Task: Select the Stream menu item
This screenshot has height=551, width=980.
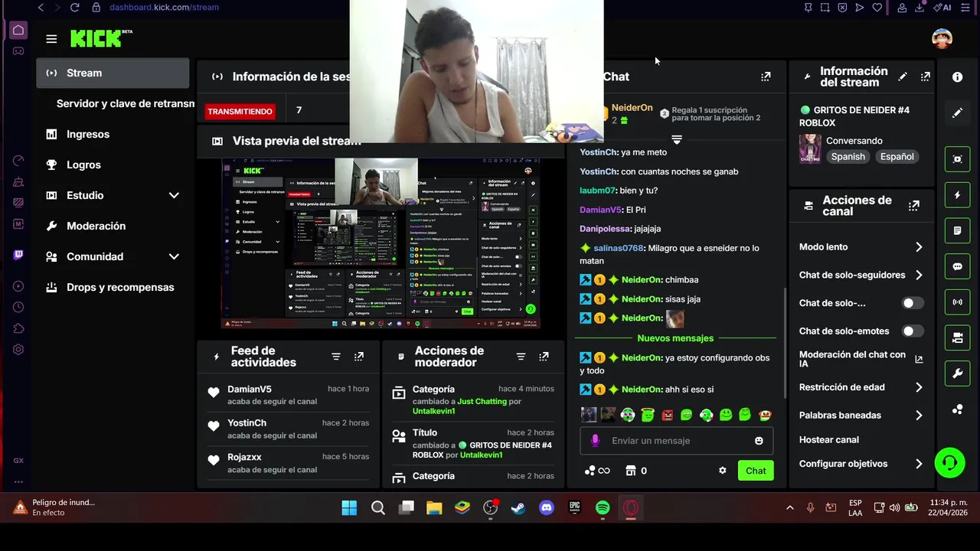Action: click(113, 73)
